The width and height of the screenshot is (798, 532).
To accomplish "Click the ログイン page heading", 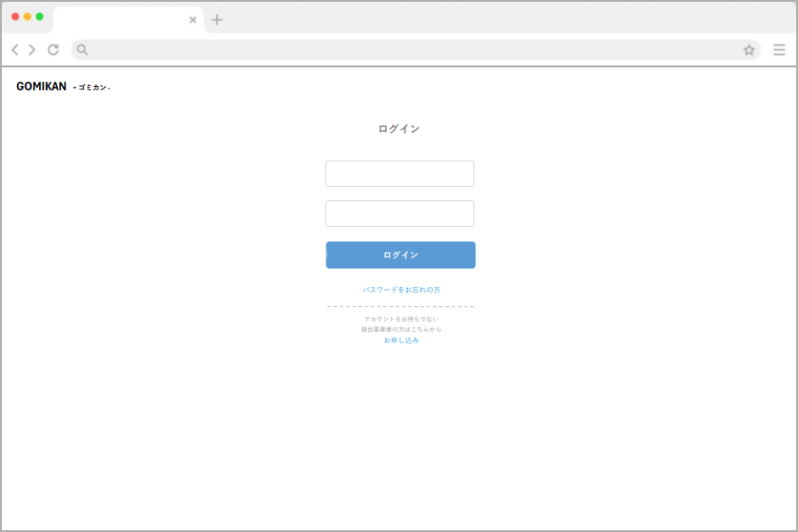I will pyautogui.click(x=399, y=128).
